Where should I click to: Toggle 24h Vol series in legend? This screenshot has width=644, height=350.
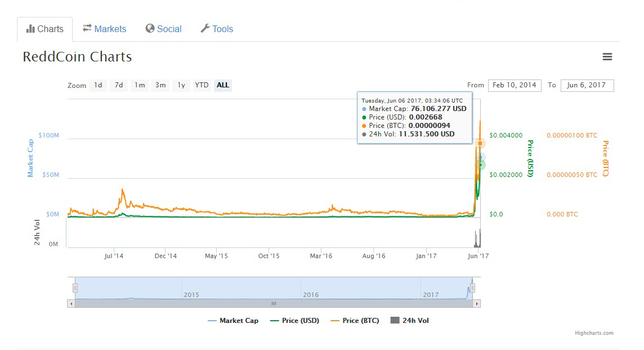click(409, 320)
